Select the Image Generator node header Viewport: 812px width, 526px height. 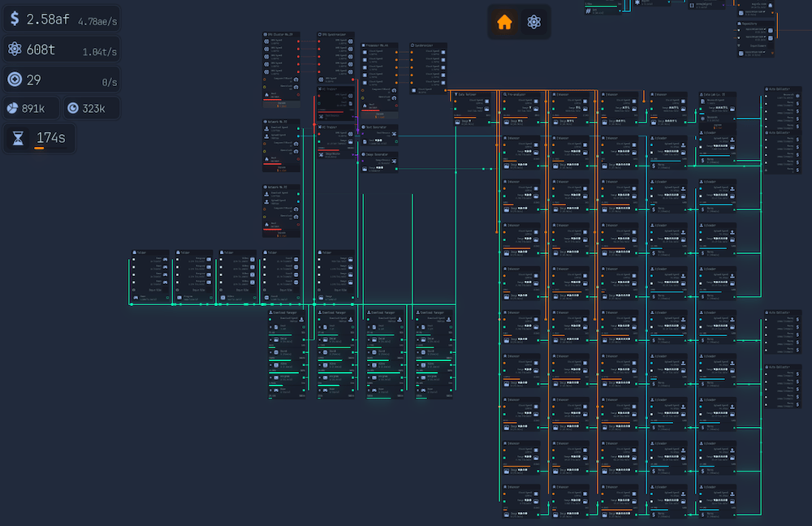(x=379, y=155)
